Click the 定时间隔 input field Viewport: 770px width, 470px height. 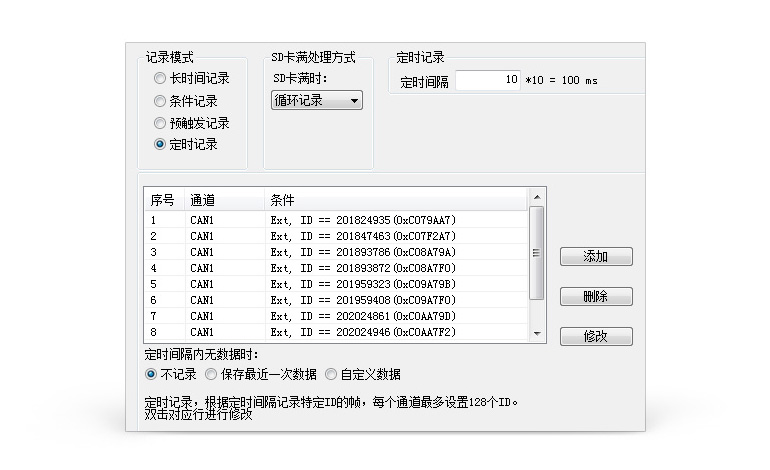[488, 80]
